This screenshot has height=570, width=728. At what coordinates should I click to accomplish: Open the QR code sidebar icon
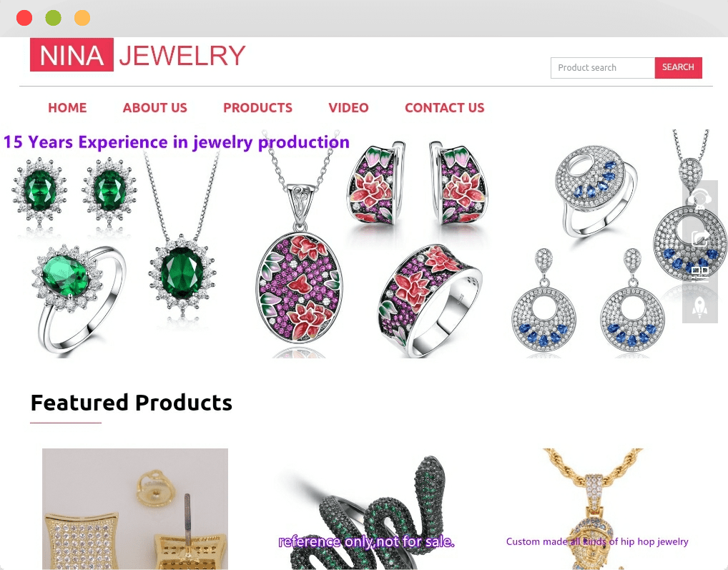click(699, 272)
